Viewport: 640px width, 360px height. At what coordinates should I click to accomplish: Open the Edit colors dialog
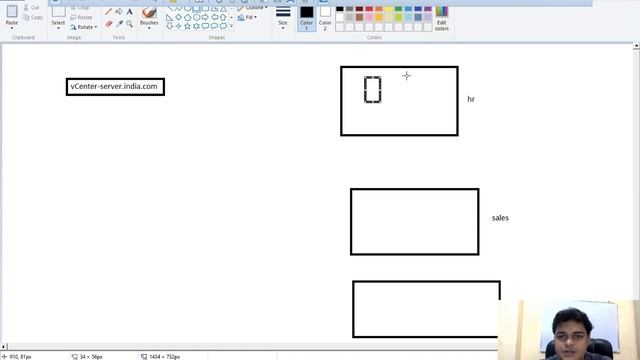(x=442, y=18)
